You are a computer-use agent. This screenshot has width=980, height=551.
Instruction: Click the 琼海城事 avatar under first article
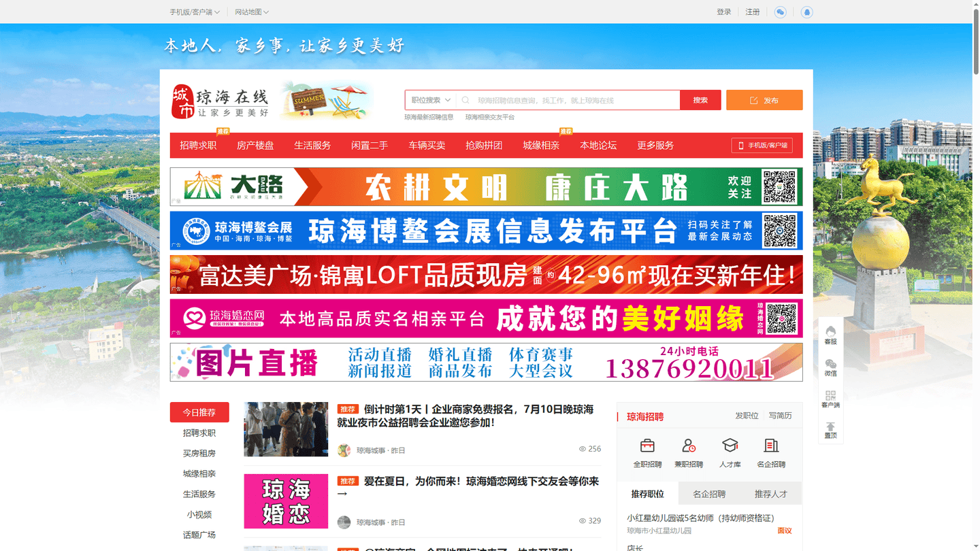pyautogui.click(x=344, y=450)
